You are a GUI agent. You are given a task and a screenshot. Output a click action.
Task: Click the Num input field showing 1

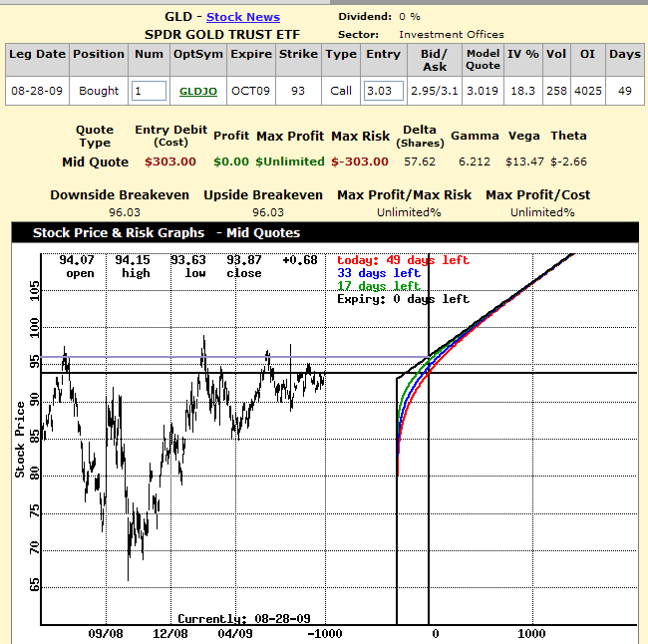point(149,91)
